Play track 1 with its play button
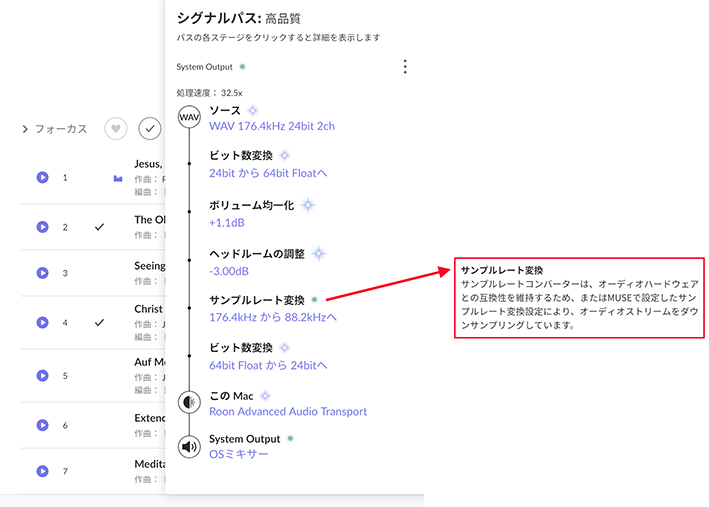The image size is (709, 507). 42,177
